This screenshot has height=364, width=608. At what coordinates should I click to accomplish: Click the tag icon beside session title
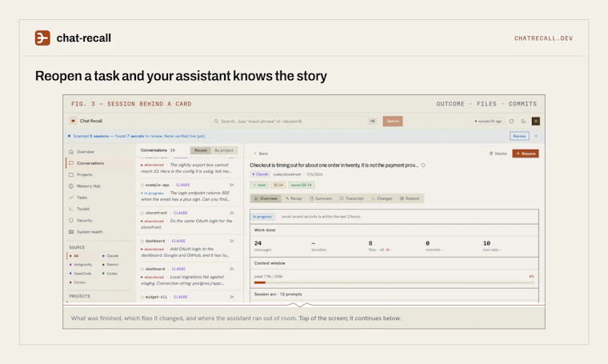pos(423,166)
